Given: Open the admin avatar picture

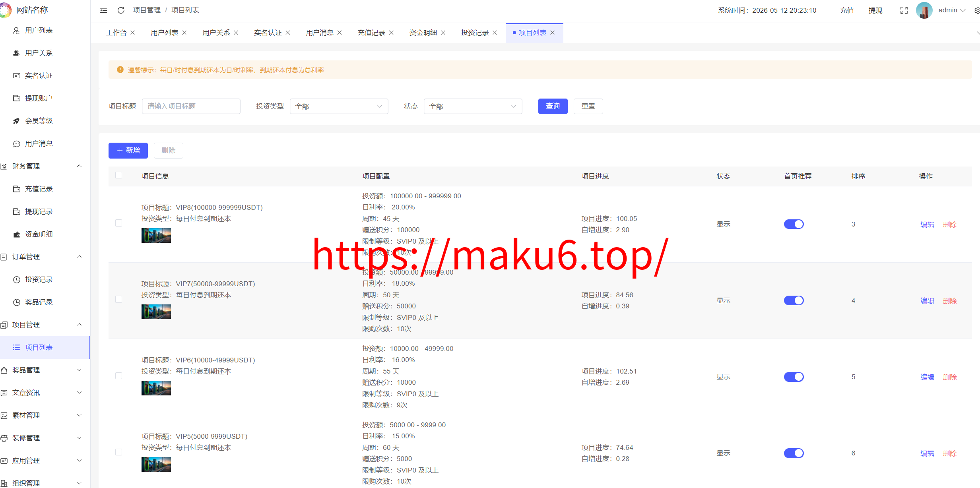Looking at the screenshot, I should pos(924,10).
